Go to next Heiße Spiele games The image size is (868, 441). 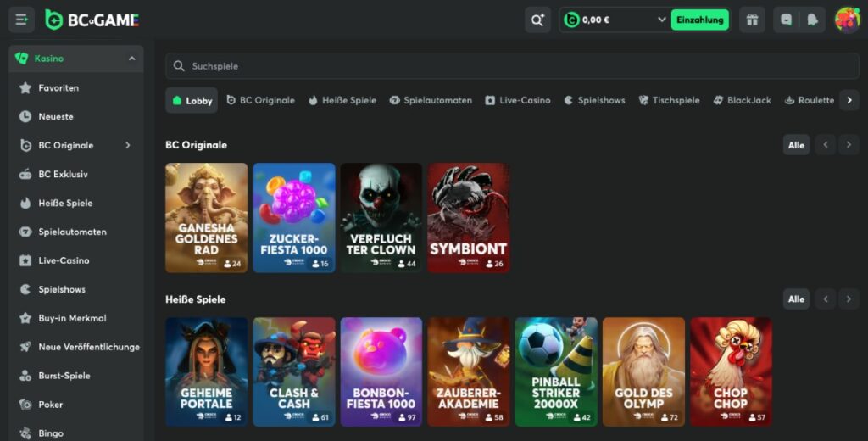849,299
